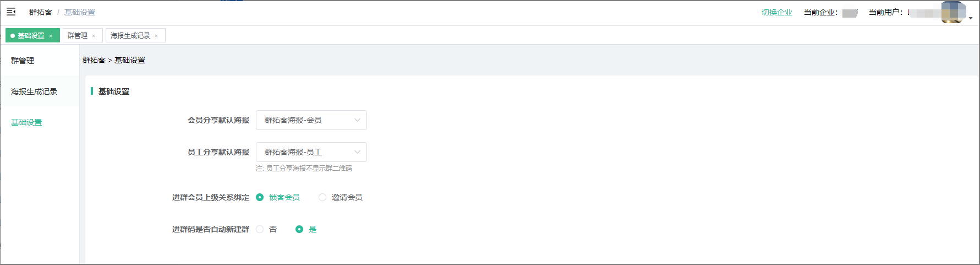Open 员工分享默认海报 dropdown
The image size is (980, 265).
click(311, 152)
